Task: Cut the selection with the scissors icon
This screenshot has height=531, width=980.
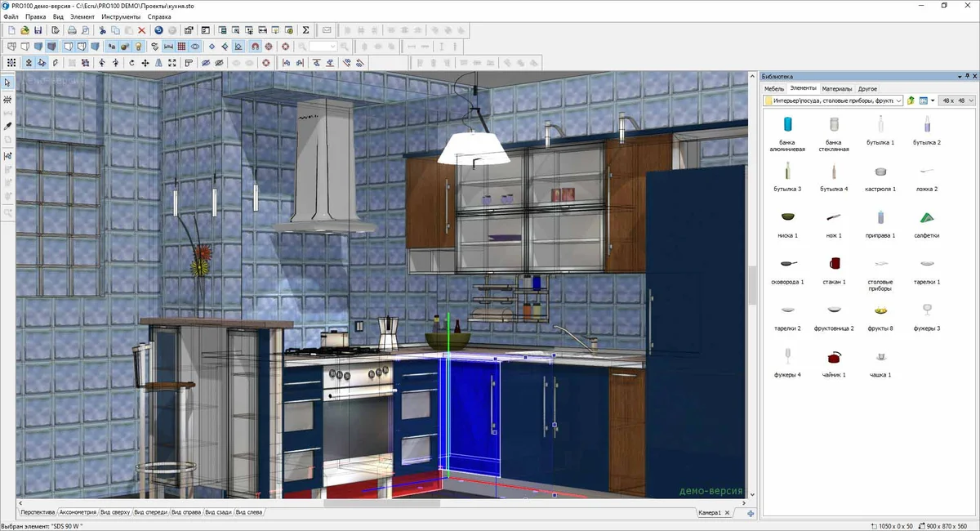Action: coord(102,30)
